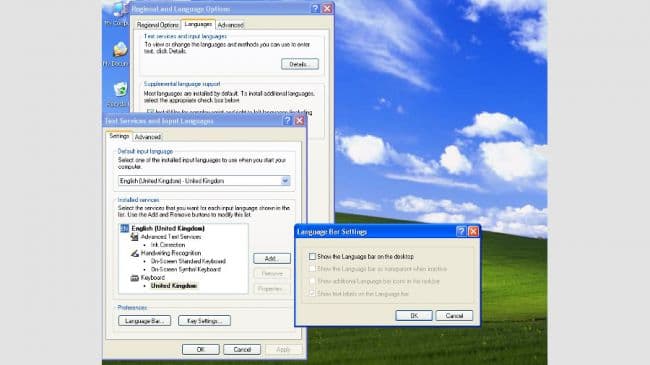Click Apply in Text Services dialog
This screenshot has width=650, height=365.
pos(283,350)
